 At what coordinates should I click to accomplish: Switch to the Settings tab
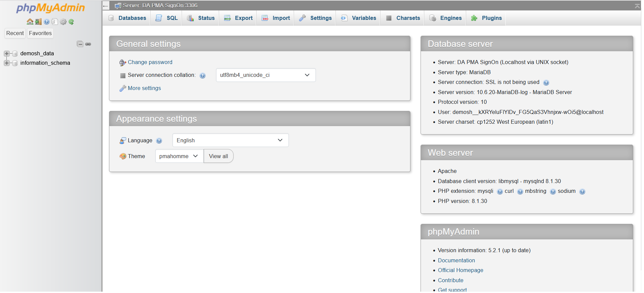coord(315,18)
